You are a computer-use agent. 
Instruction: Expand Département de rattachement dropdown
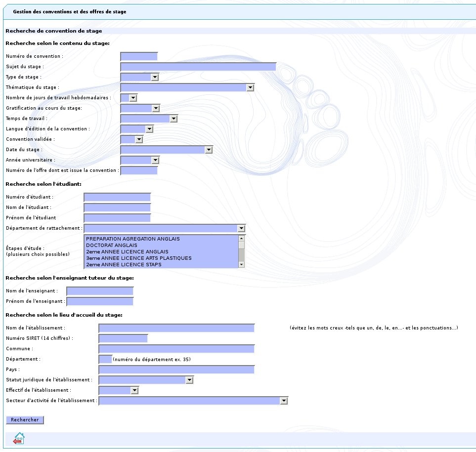click(165, 228)
